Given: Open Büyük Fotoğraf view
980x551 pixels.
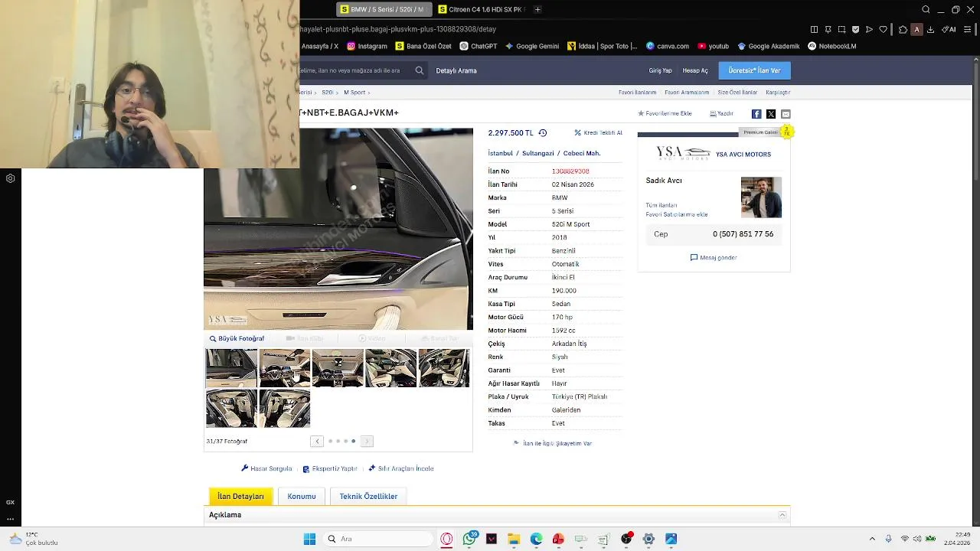Looking at the screenshot, I should click(237, 338).
